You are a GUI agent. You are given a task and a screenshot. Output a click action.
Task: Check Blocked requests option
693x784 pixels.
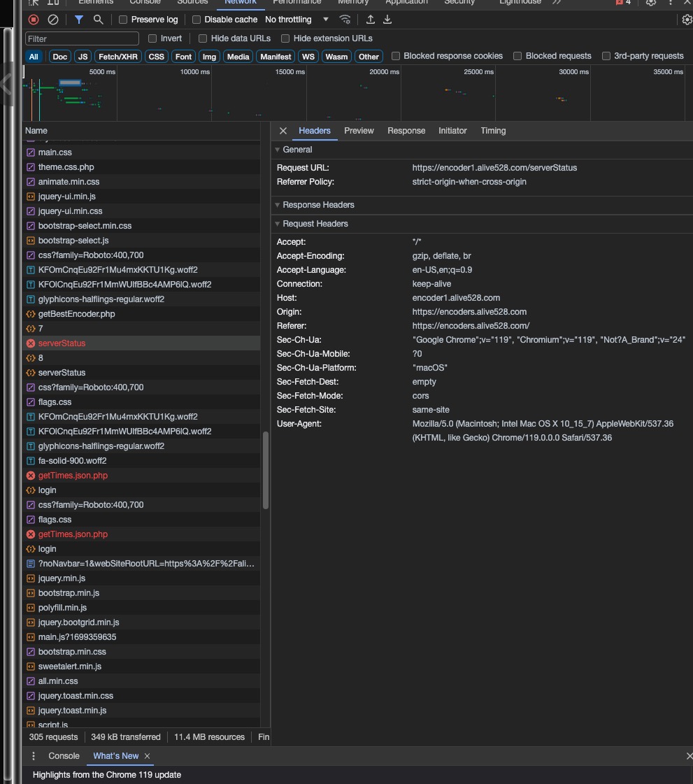(x=517, y=56)
